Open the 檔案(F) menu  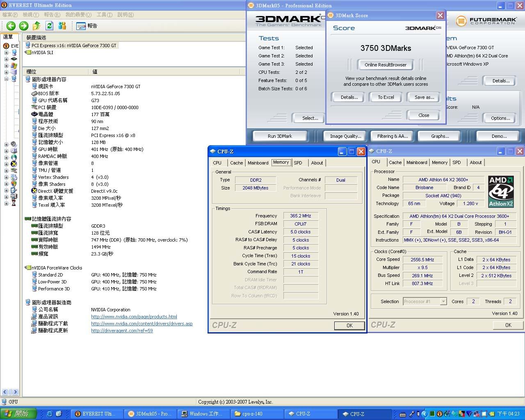(10, 15)
